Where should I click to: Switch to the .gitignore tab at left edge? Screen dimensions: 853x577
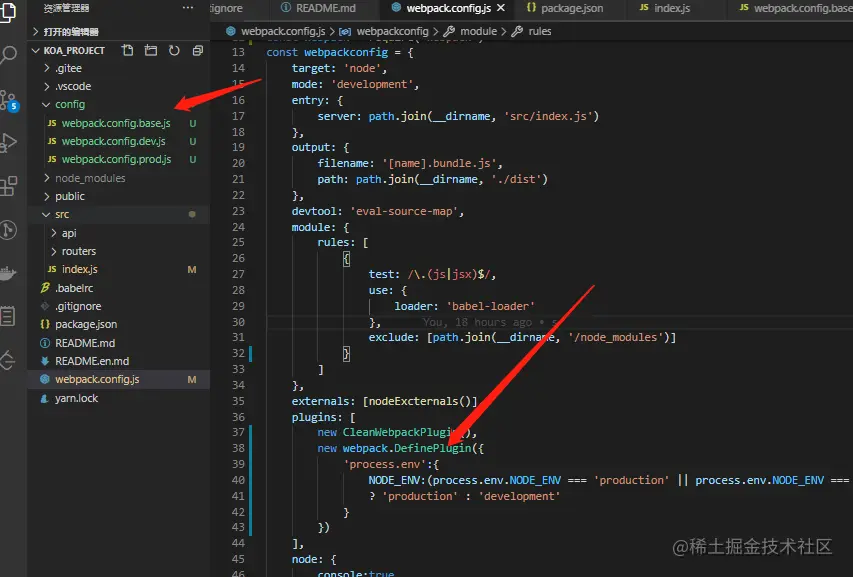coord(226,8)
